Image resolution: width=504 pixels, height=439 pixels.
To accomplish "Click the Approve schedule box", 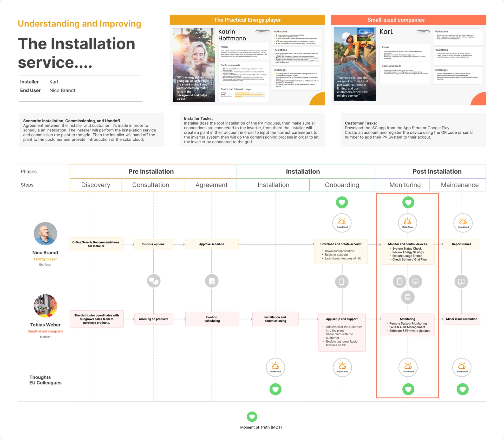I will pyautogui.click(x=212, y=244).
